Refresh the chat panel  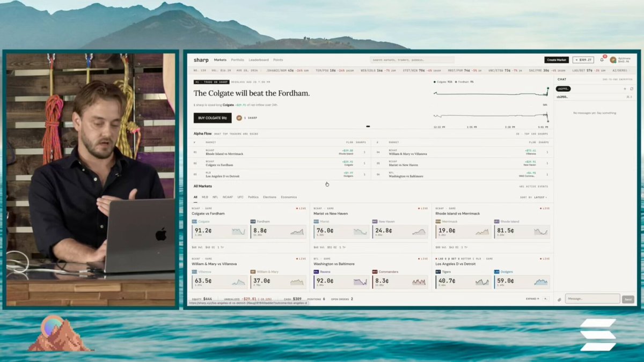pyautogui.click(x=632, y=88)
